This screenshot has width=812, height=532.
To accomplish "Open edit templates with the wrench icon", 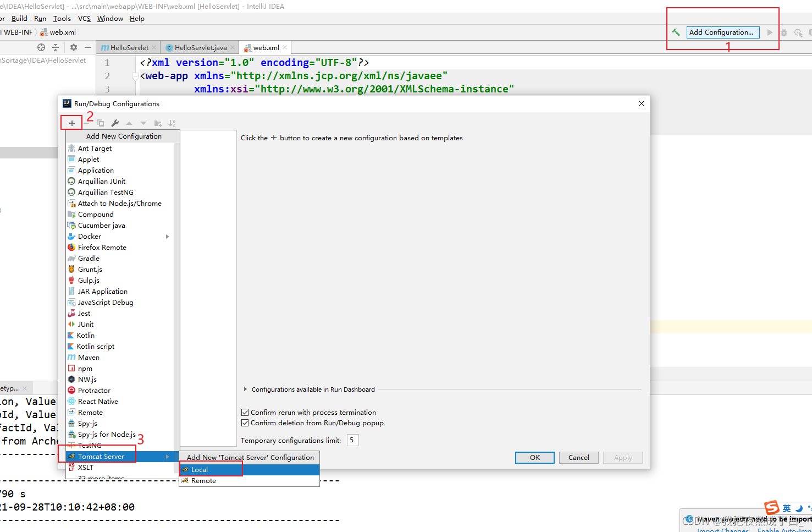I will pyautogui.click(x=115, y=123).
